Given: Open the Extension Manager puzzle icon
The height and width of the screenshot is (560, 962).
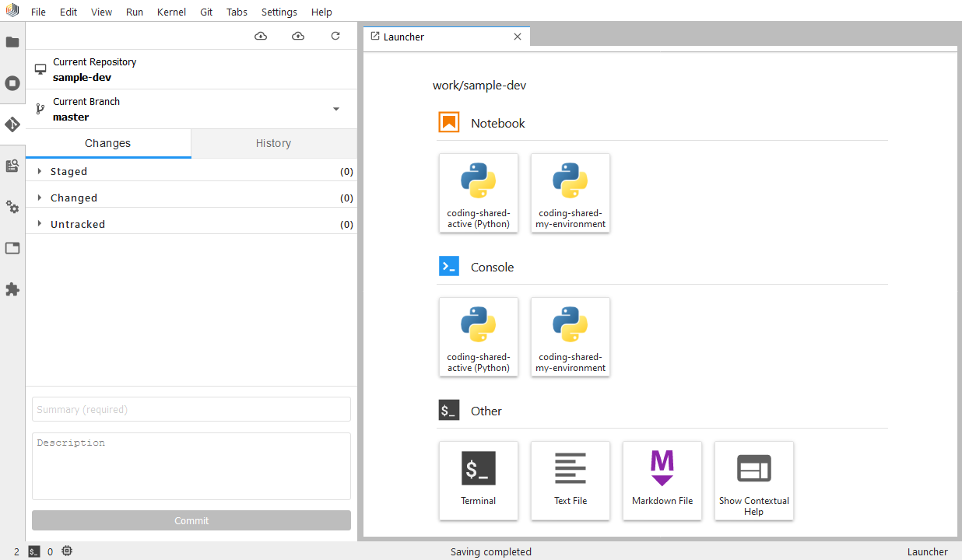Looking at the screenshot, I should pyautogui.click(x=12, y=289).
